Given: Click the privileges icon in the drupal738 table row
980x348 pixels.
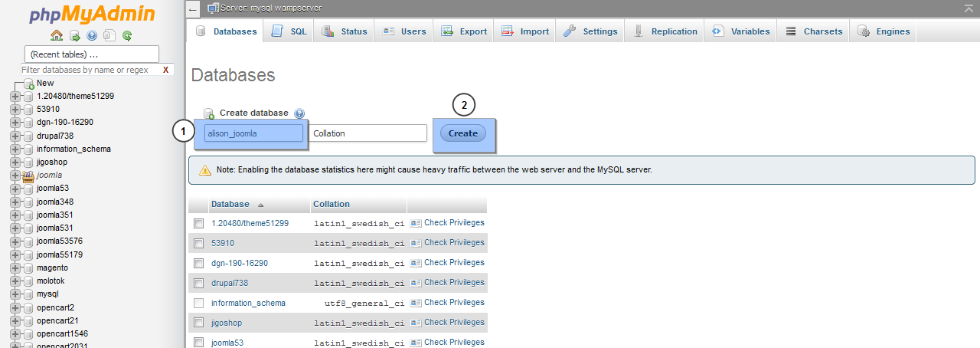Looking at the screenshot, I should click(416, 283).
